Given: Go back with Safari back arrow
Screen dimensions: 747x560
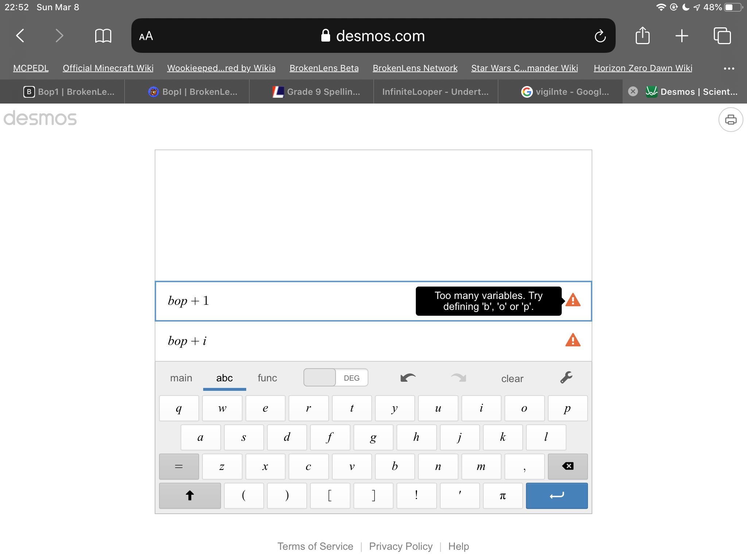Looking at the screenshot, I should [20, 36].
